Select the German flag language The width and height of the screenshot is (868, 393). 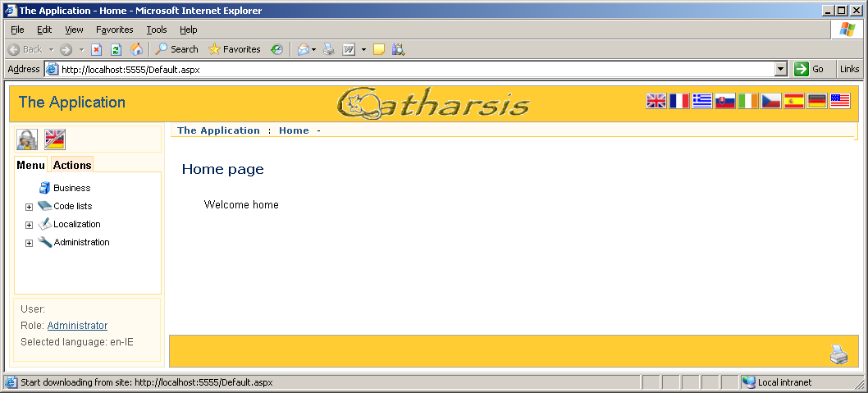click(x=817, y=101)
